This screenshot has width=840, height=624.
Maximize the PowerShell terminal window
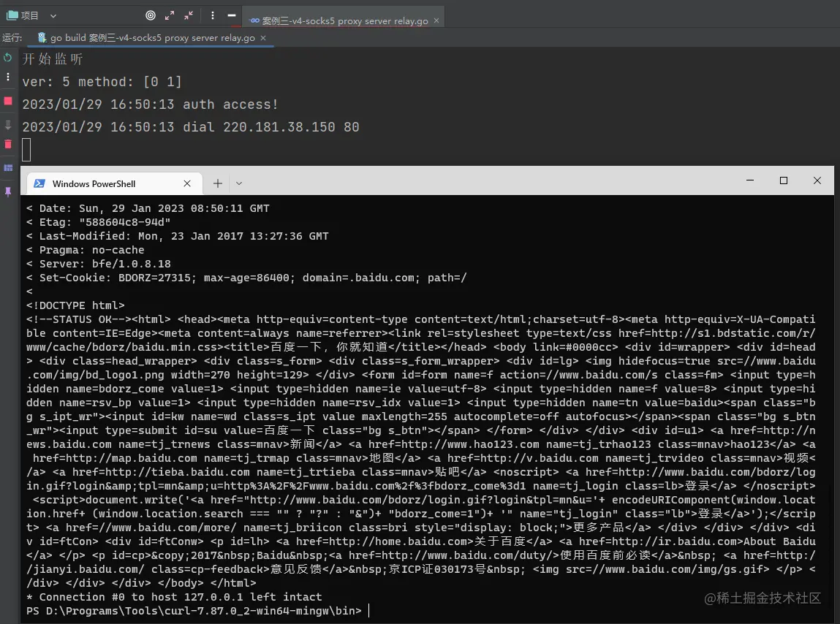(x=783, y=180)
